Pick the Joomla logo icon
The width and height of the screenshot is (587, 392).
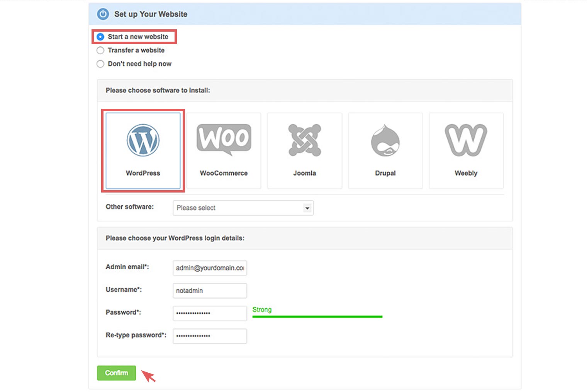(304, 140)
